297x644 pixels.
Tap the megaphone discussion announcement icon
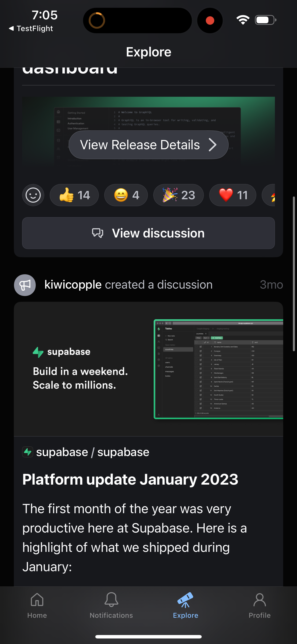pyautogui.click(x=25, y=285)
